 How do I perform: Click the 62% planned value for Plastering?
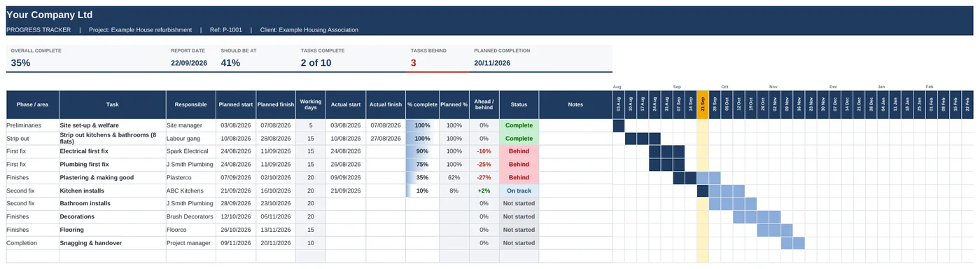click(454, 178)
